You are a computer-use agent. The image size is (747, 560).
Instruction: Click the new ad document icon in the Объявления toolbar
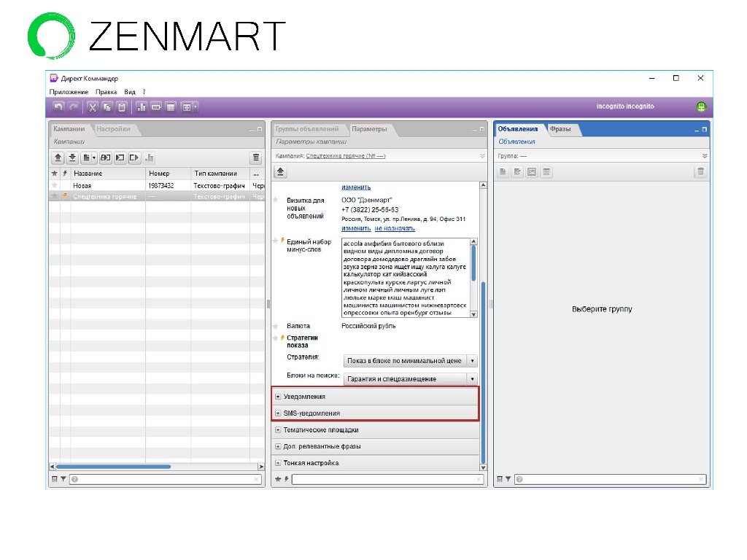point(503,172)
